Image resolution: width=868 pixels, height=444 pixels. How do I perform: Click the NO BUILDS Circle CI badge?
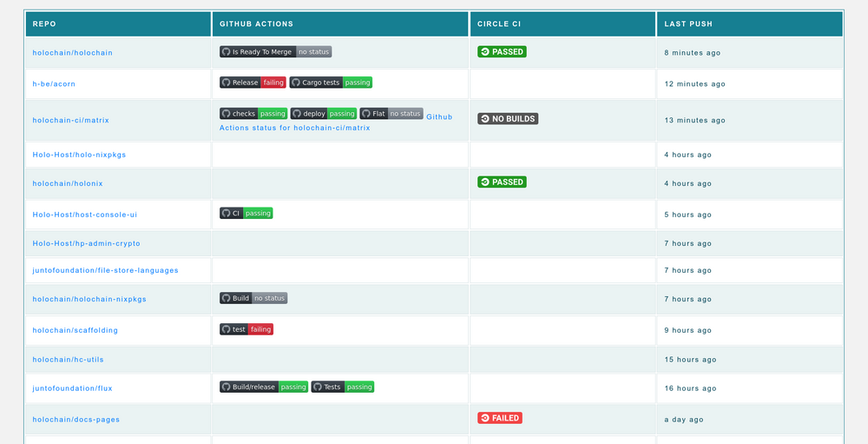pos(508,118)
